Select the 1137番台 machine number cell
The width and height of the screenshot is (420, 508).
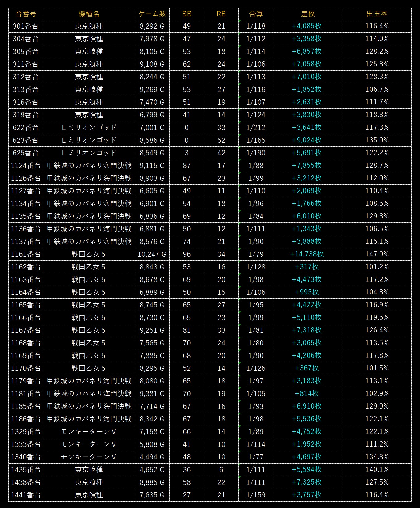(x=26, y=242)
